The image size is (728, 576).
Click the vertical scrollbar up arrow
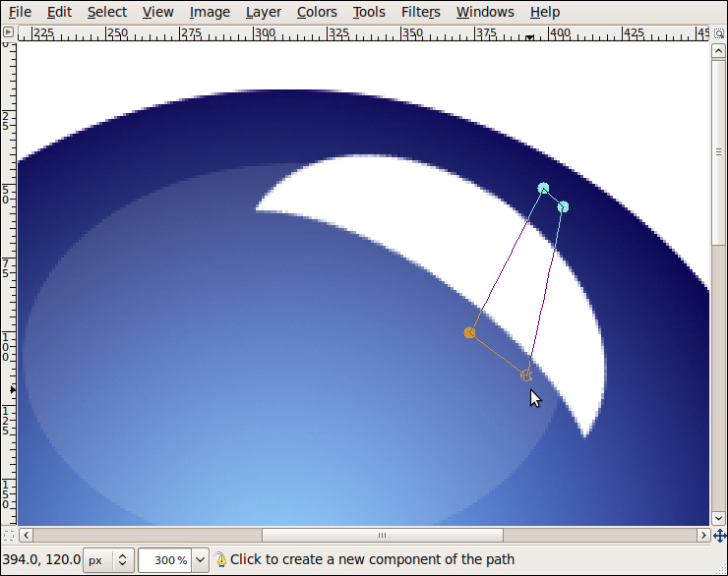[x=718, y=50]
